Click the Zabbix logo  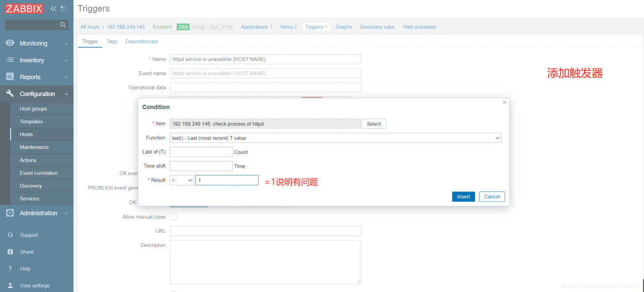click(x=24, y=9)
